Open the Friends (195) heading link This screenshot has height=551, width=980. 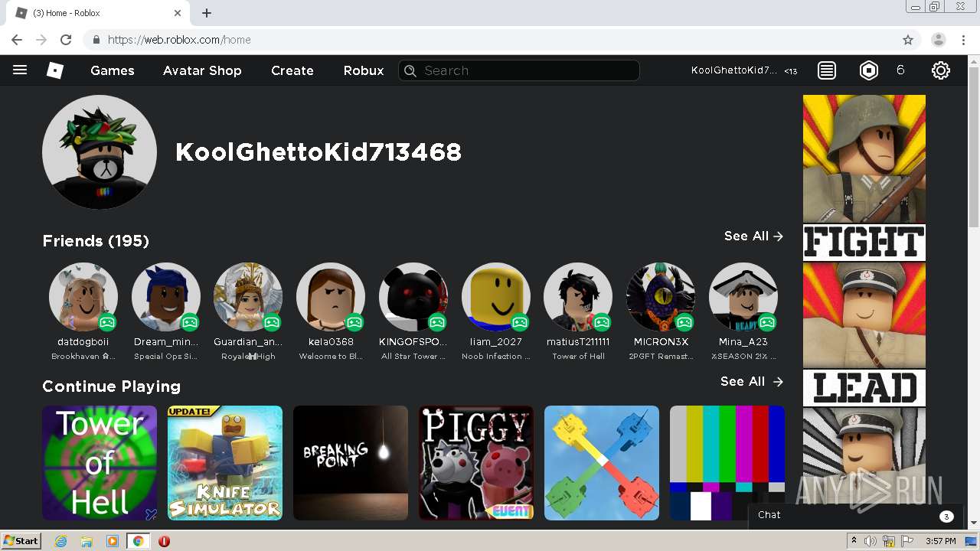click(x=96, y=241)
